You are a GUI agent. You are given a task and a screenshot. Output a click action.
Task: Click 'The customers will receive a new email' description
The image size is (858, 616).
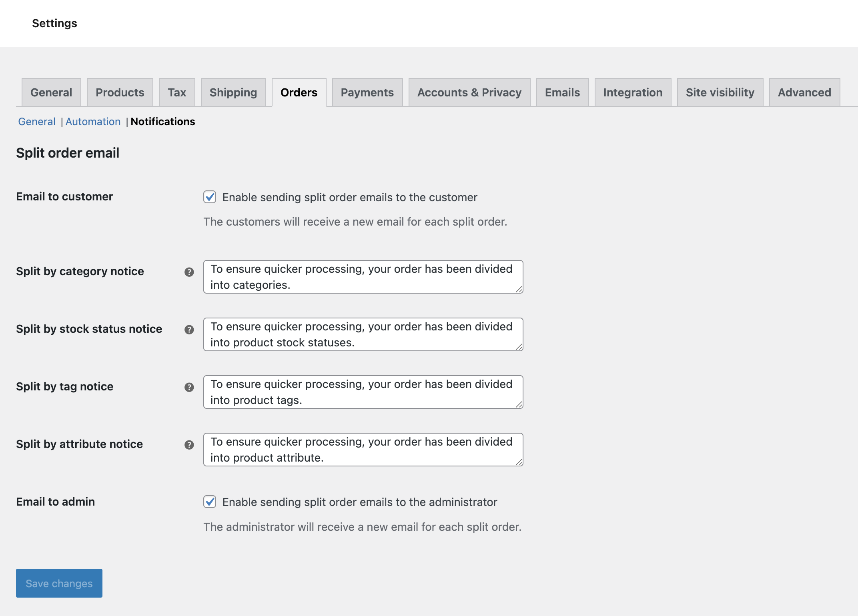[355, 222]
